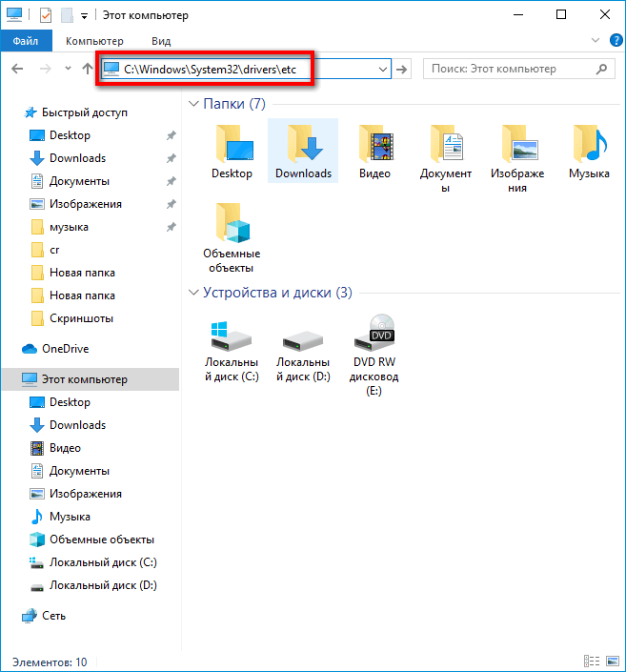The image size is (626, 672).
Task: Open the Файл menu tab
Action: 26,41
